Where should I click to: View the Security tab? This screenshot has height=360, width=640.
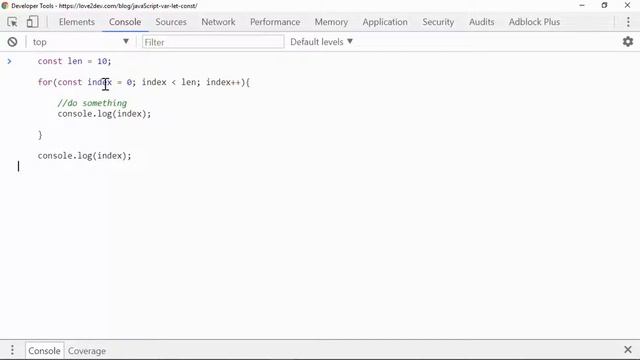[438, 22]
